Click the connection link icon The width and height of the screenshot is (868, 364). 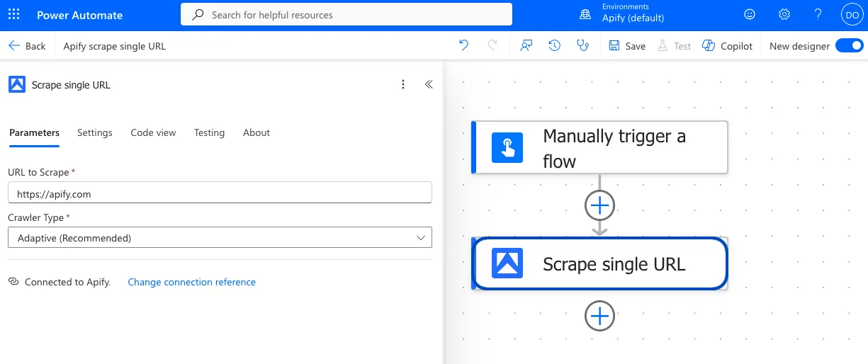[x=13, y=282]
